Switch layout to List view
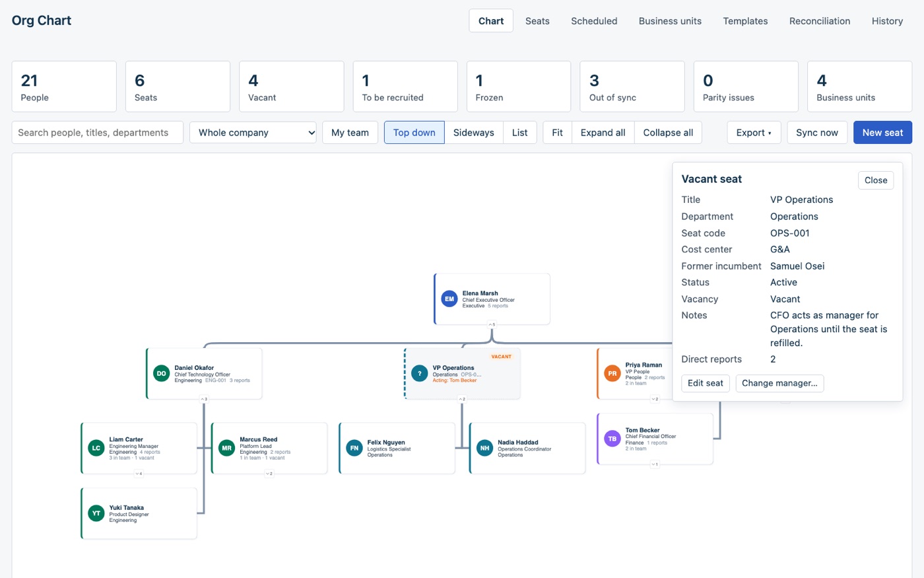 pyautogui.click(x=520, y=133)
